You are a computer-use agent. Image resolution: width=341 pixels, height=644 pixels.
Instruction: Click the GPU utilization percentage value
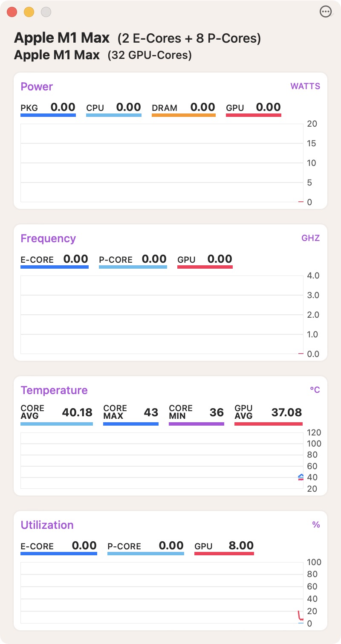(241, 546)
